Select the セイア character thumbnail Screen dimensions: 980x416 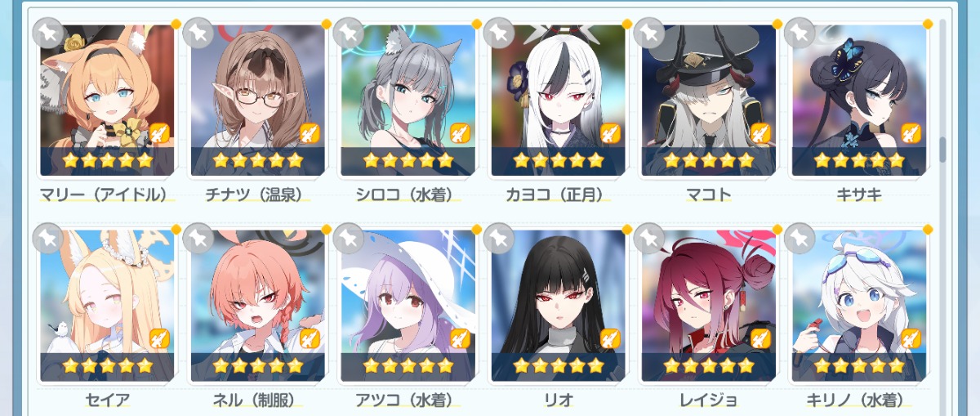click(x=106, y=305)
